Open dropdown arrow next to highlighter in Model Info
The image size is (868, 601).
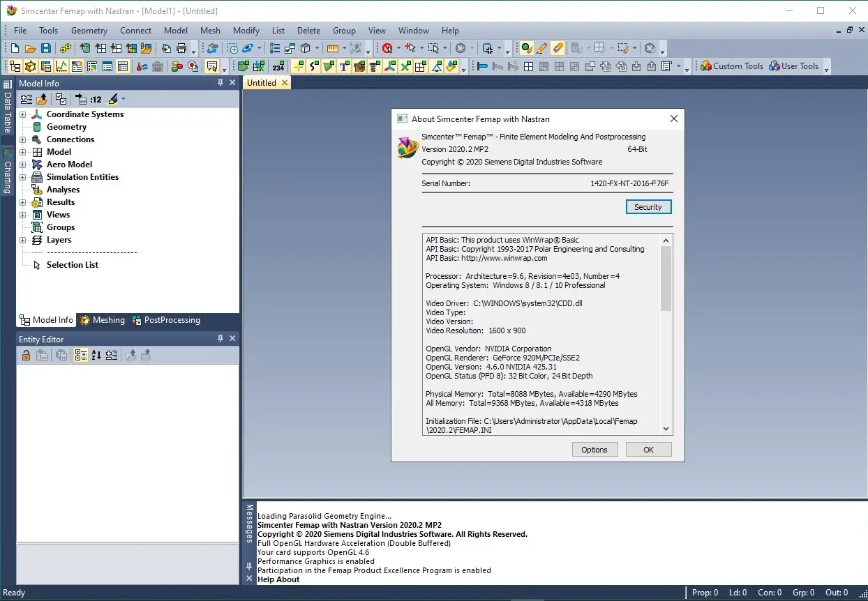(x=124, y=99)
